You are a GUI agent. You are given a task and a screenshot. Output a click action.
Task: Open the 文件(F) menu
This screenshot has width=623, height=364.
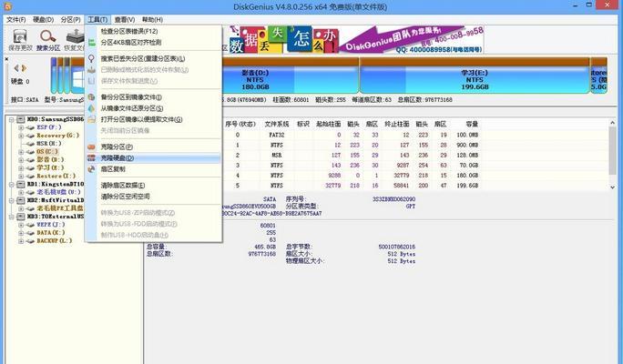[16, 19]
